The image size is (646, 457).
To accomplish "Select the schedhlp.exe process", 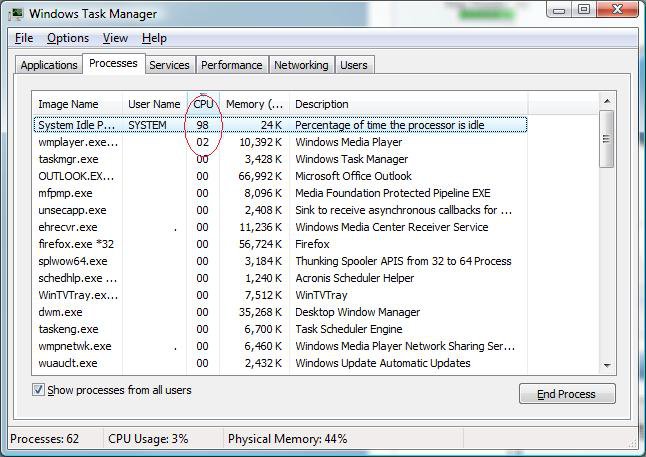I will coord(280,278).
